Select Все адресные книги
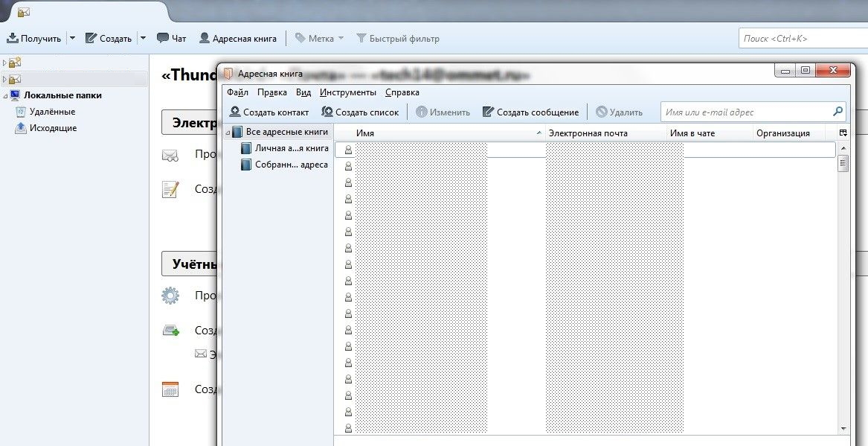The height and width of the screenshot is (446, 868). (x=287, y=133)
